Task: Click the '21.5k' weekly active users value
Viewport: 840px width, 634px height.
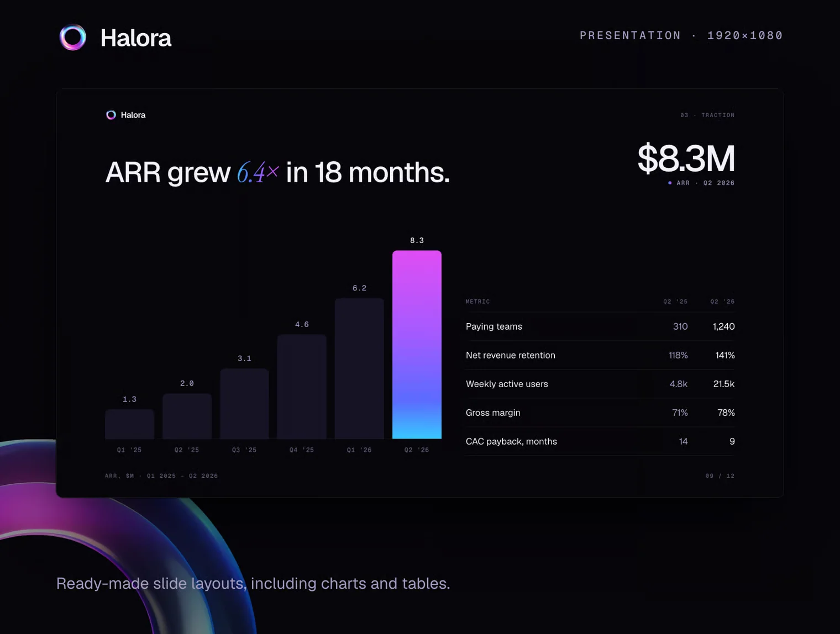Action: coord(724,384)
